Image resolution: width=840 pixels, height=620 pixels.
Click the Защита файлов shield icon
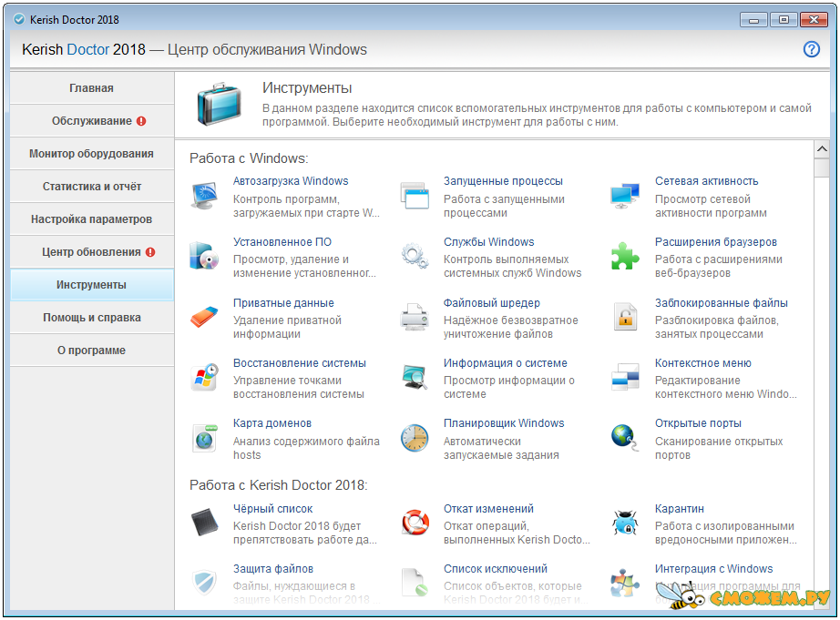(x=204, y=583)
